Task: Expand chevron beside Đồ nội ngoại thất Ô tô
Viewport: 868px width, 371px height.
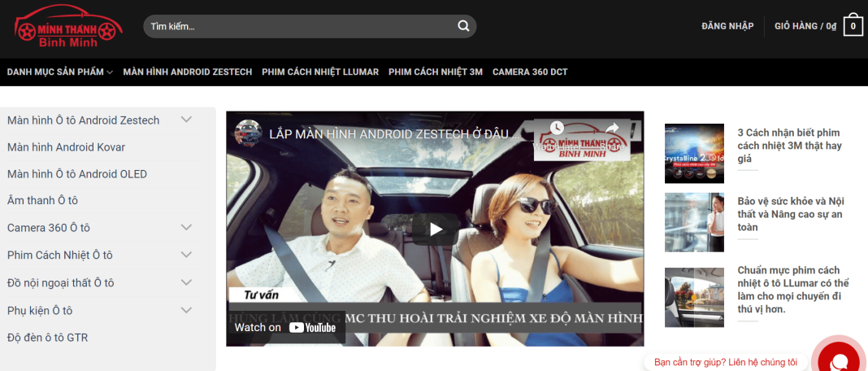Action: 187,282
